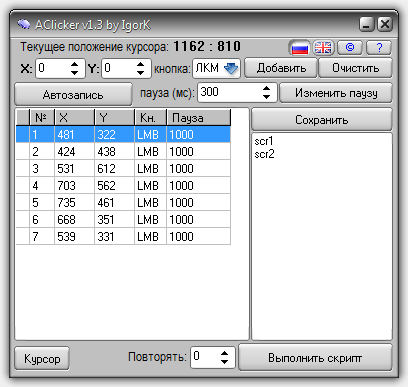Click the row selector of row 3
The height and width of the screenshot is (387, 408).
pyautogui.click(x=23, y=169)
